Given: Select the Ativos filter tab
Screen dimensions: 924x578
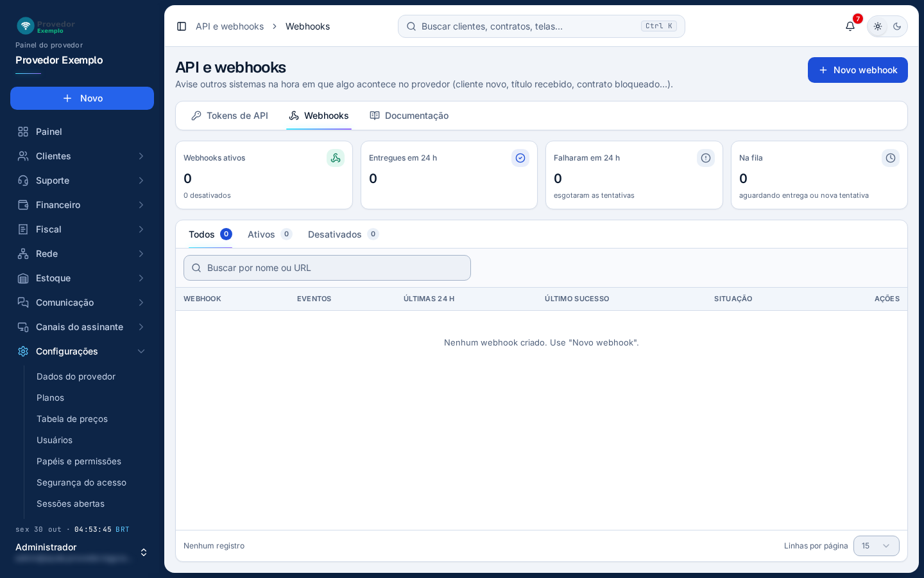Looking at the screenshot, I should 269,234.
